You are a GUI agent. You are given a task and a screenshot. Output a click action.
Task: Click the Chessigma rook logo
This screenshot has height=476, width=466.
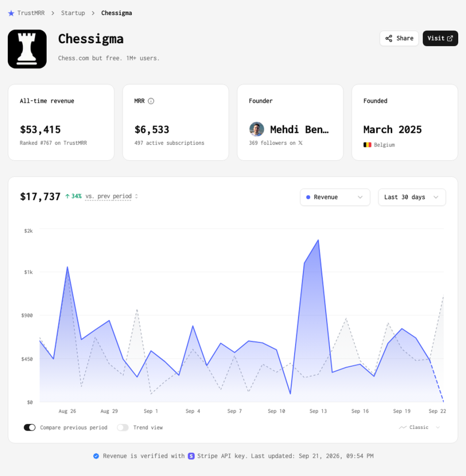pos(27,49)
